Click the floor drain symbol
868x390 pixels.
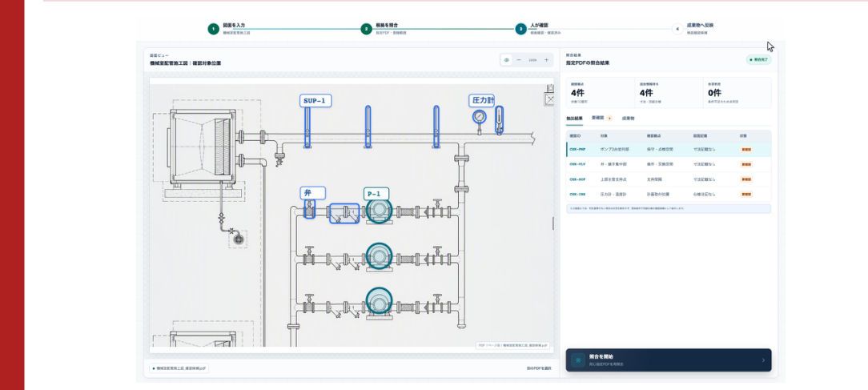(238, 239)
